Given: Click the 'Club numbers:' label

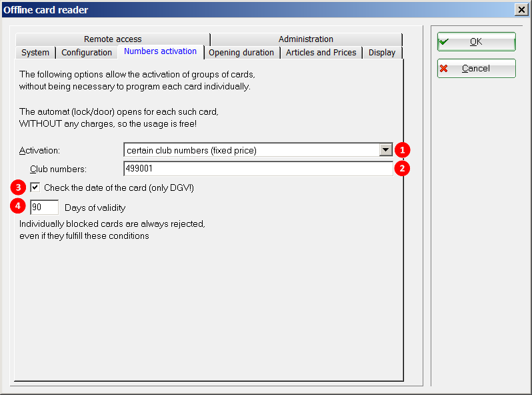Looking at the screenshot, I should point(59,169).
